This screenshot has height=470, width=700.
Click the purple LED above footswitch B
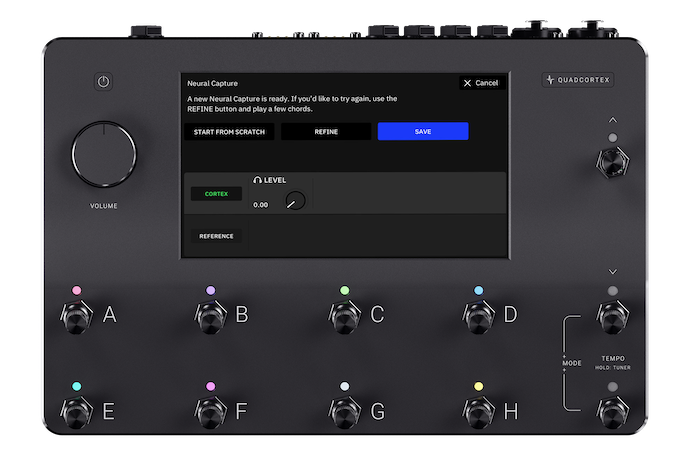210,291
